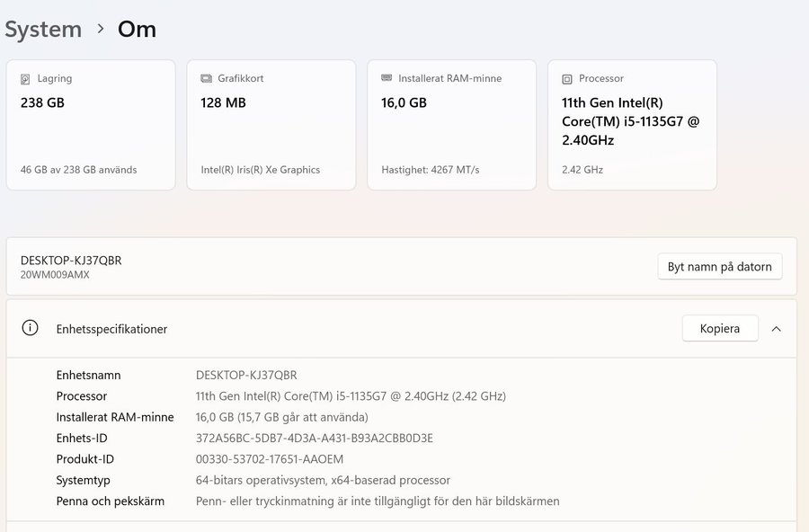
Task: Copy device specifications with Kopiera button
Action: coord(720,329)
